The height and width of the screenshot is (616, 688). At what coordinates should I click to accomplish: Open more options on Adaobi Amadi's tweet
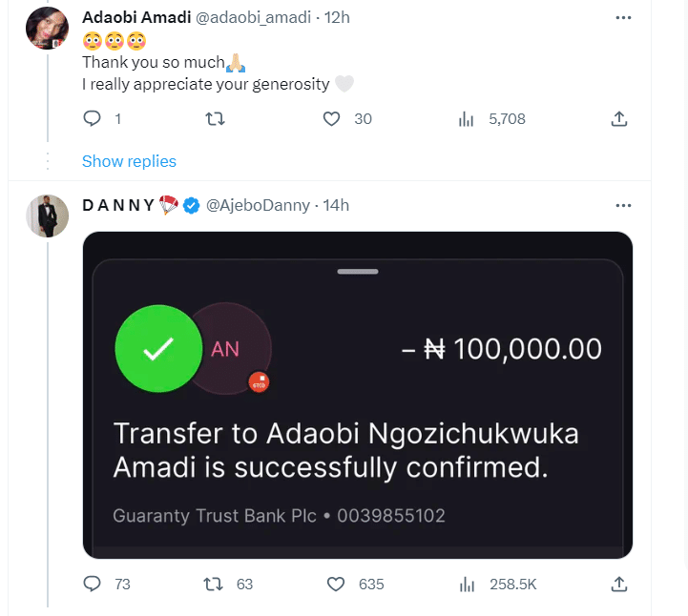[623, 18]
